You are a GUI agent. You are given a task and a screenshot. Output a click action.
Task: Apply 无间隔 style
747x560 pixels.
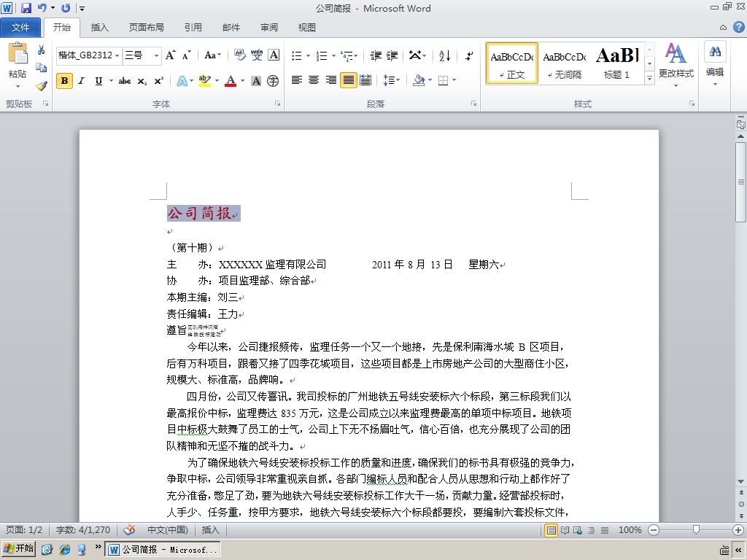click(x=565, y=63)
